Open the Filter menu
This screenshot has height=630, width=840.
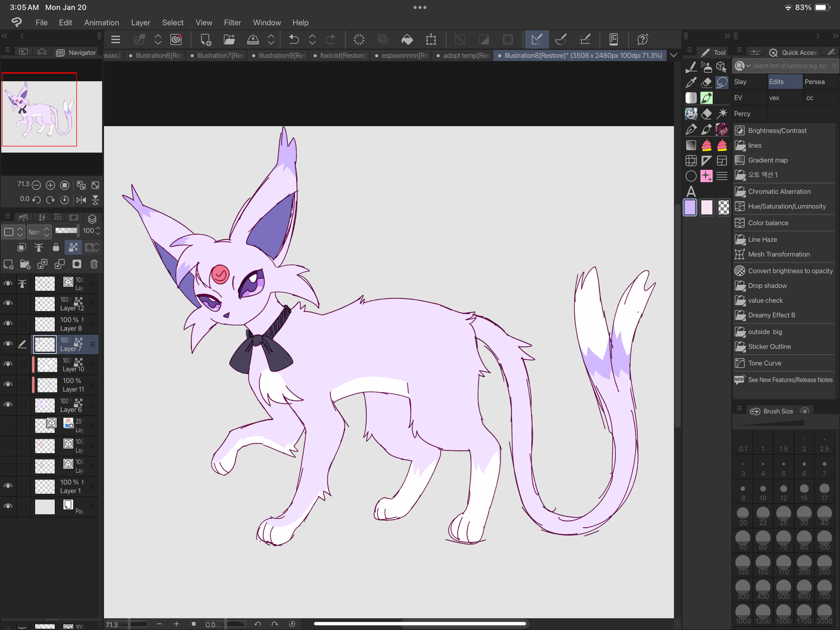pyautogui.click(x=232, y=23)
